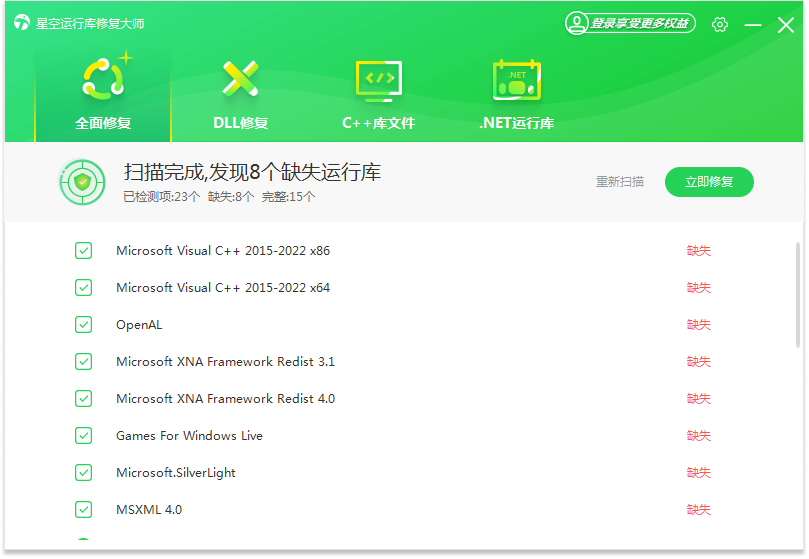Click the 全面修复 circular repair icon
This screenshot has height=559, width=809.
tap(103, 79)
